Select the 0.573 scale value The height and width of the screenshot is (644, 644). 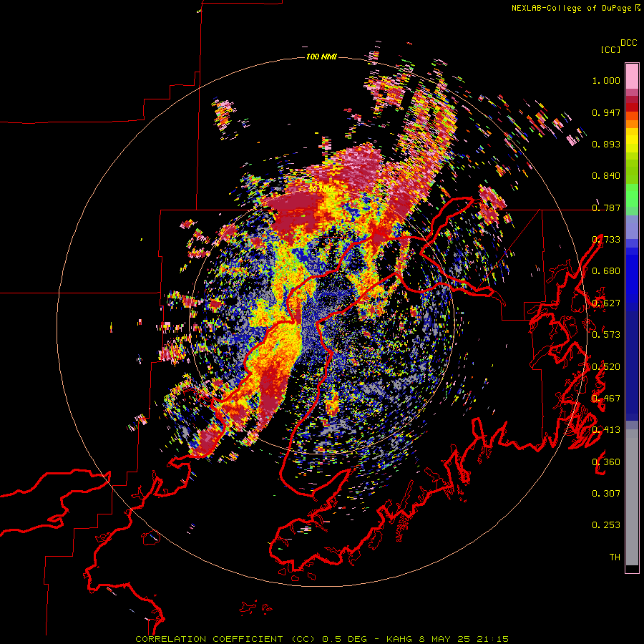click(x=606, y=335)
